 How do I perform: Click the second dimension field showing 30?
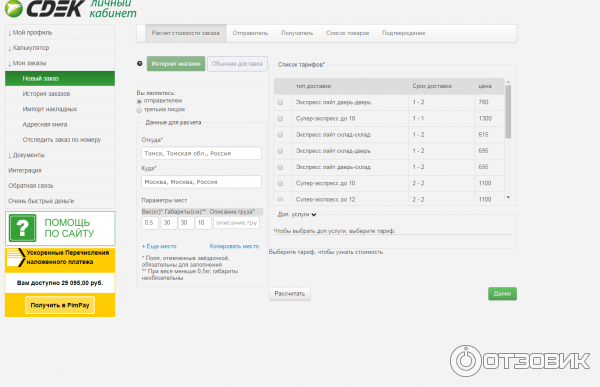186,223
